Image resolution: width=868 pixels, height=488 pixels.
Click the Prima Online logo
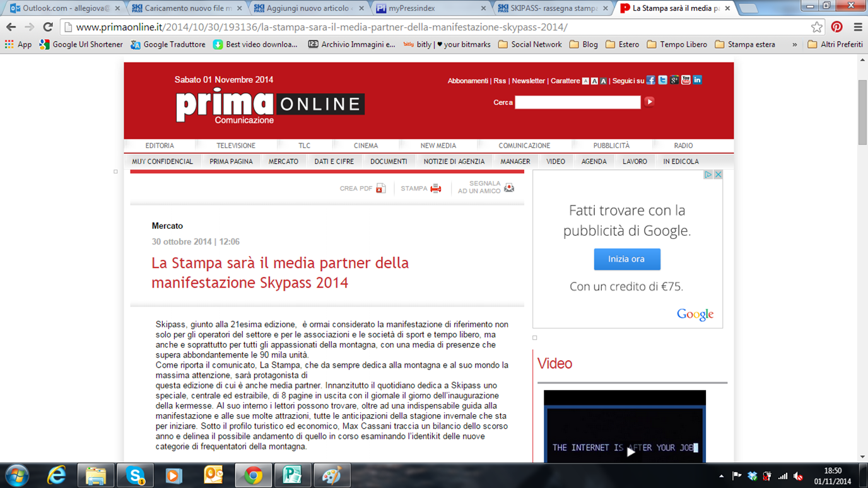pyautogui.click(x=270, y=106)
